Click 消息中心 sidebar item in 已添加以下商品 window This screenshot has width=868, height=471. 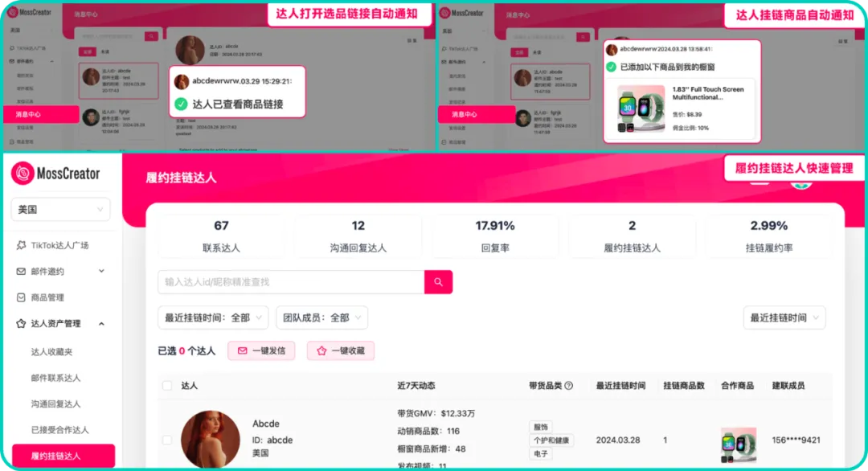(x=476, y=114)
